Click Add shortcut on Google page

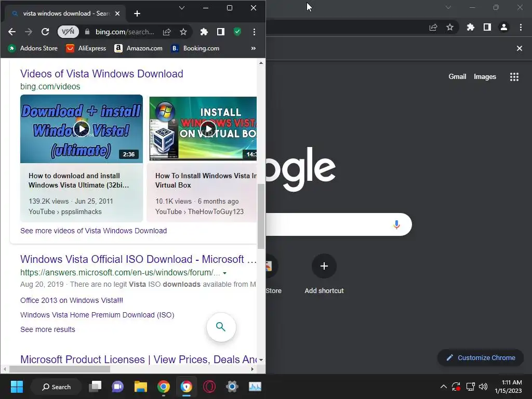324,274
